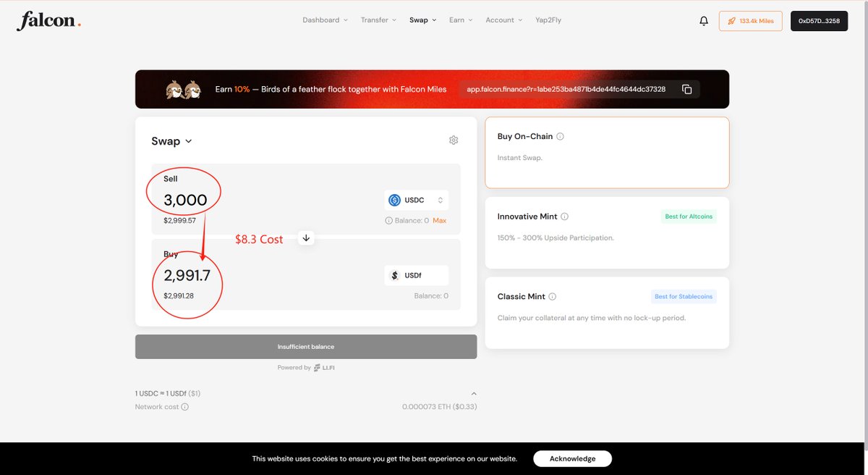868x475 pixels.
Task: Click the Insufficient balance button
Action: click(306, 347)
